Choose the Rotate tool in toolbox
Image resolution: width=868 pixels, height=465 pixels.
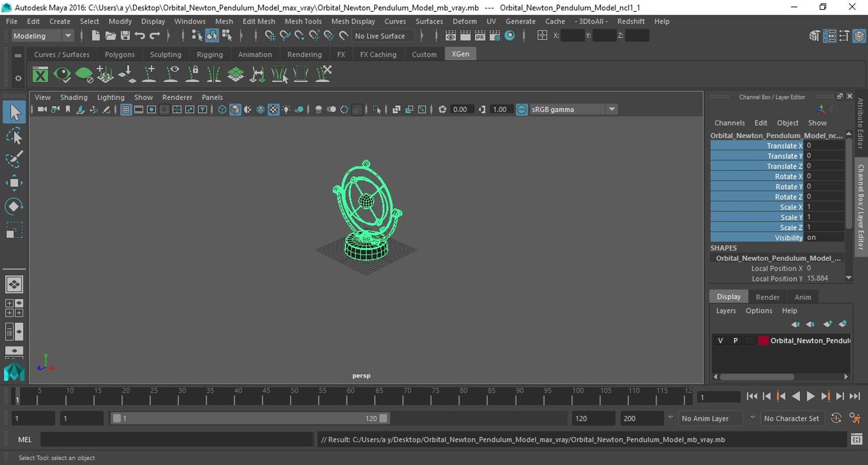click(x=14, y=206)
